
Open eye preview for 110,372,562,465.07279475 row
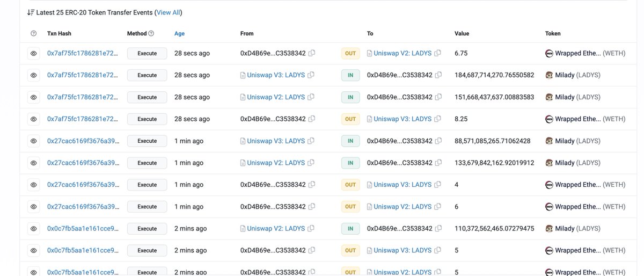point(33,229)
